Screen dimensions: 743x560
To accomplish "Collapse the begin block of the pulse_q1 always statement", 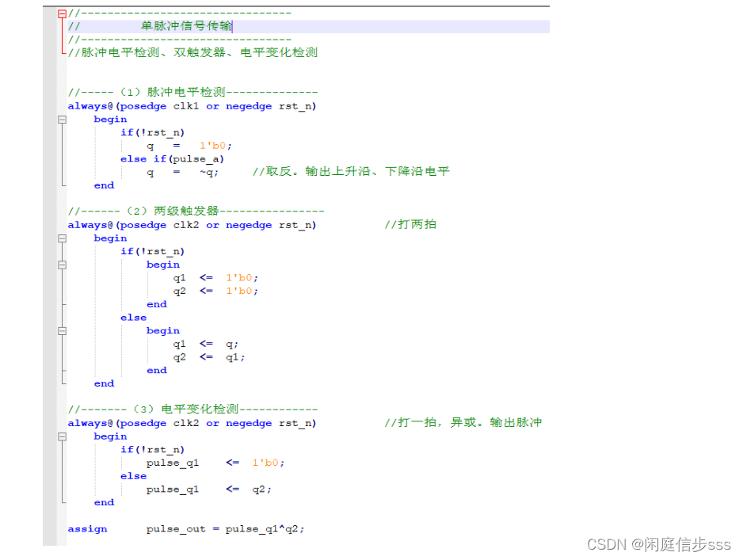I will coord(62,436).
